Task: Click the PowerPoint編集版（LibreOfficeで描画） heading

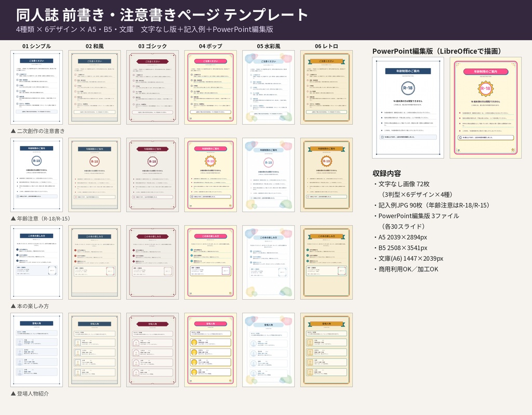Action: [437, 51]
